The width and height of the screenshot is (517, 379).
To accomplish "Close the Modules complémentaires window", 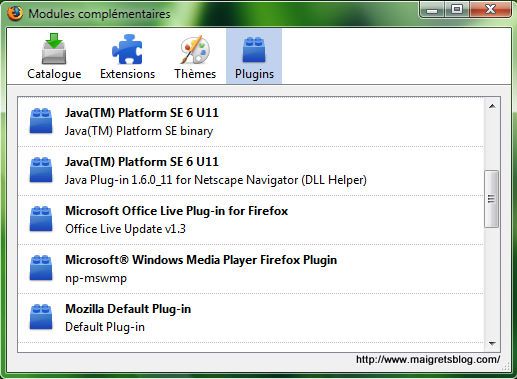I will click(490, 10).
